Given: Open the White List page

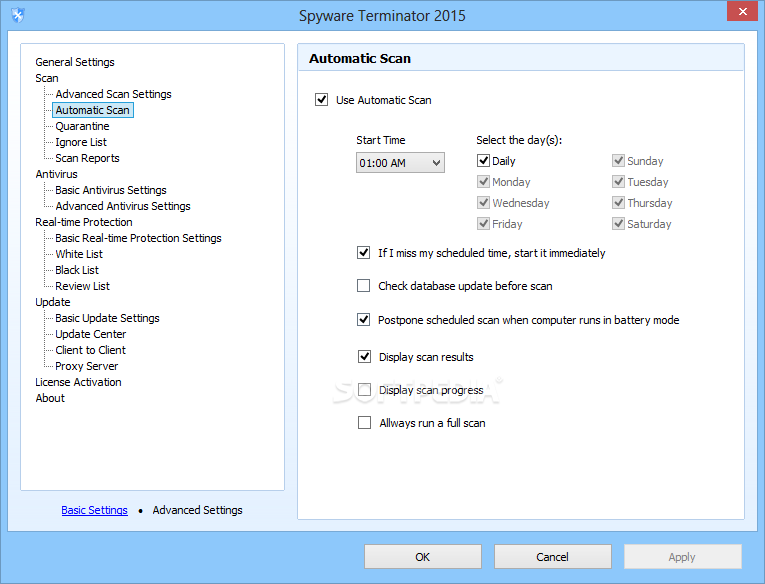Looking at the screenshot, I should 79,254.
